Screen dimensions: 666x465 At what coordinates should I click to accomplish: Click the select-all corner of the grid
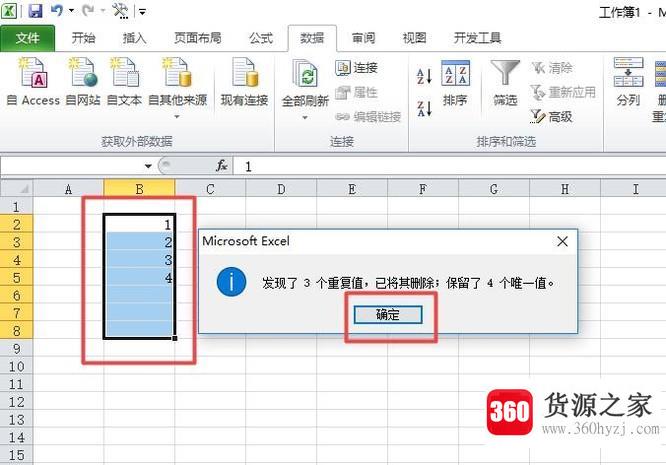[17, 189]
